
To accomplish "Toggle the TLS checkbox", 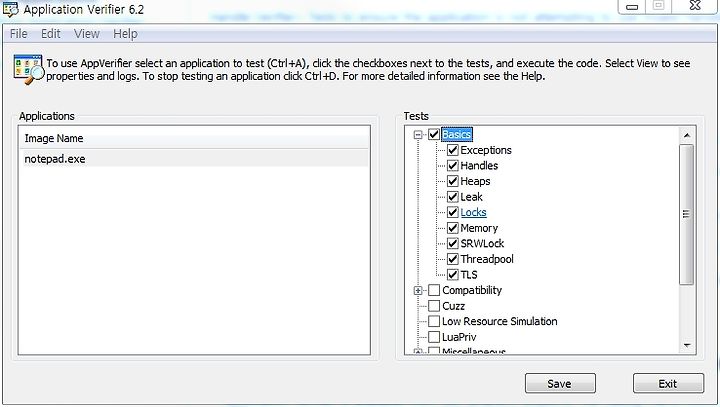I will click(x=453, y=275).
